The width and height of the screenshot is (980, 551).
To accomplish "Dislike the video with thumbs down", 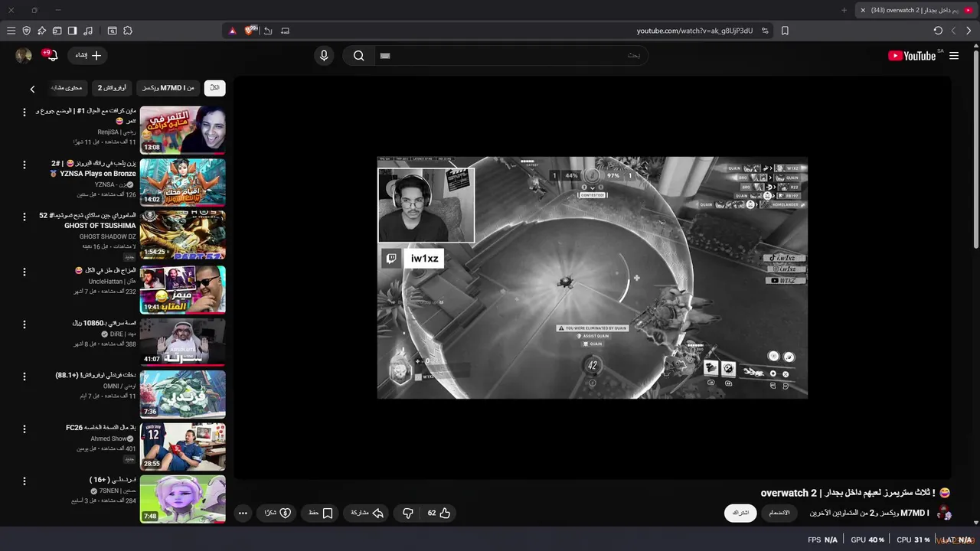I will (408, 513).
